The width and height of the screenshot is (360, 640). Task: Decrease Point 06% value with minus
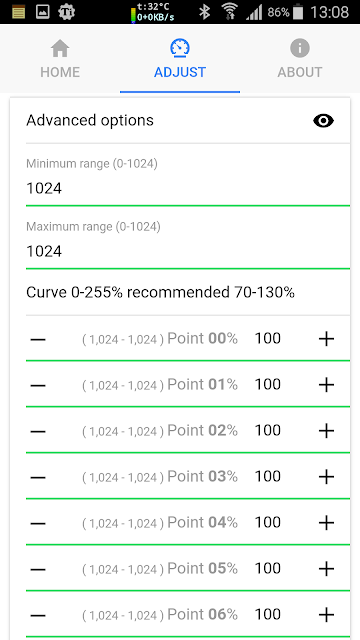38,615
